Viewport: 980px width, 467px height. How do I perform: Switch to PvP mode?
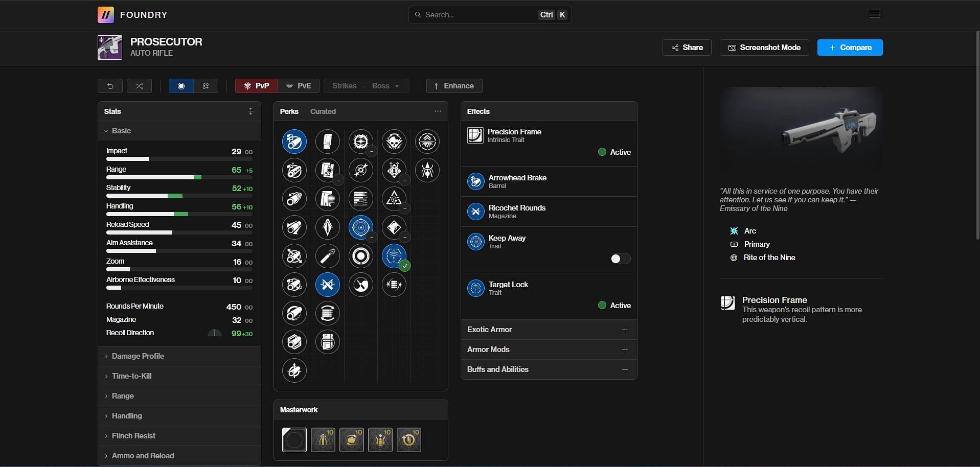(x=256, y=86)
